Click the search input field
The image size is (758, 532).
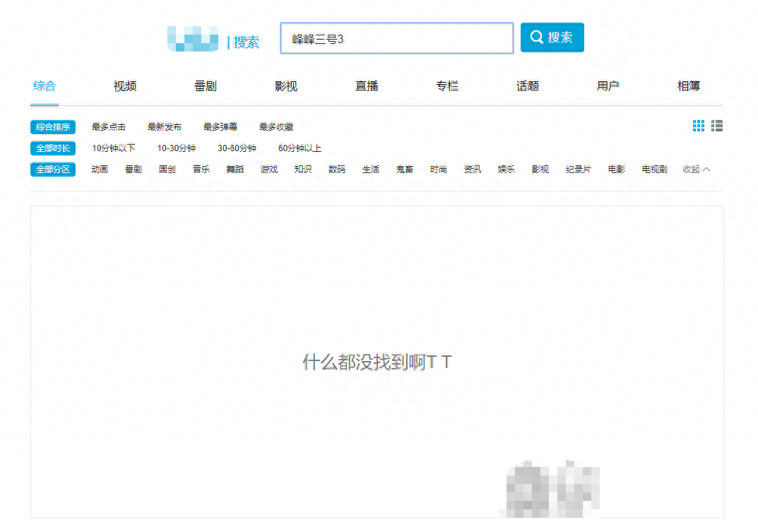[396, 39]
